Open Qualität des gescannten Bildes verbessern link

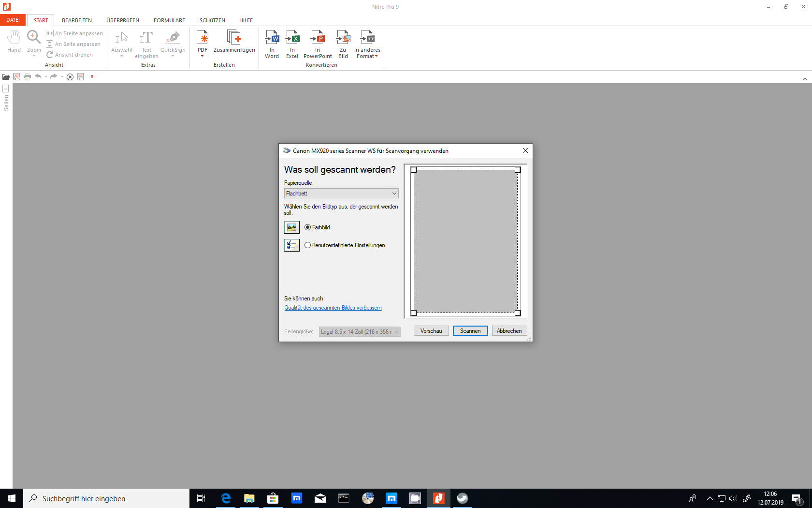coord(333,308)
